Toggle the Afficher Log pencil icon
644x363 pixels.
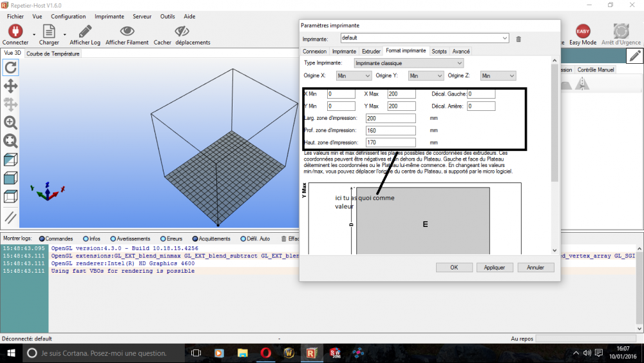tap(85, 31)
